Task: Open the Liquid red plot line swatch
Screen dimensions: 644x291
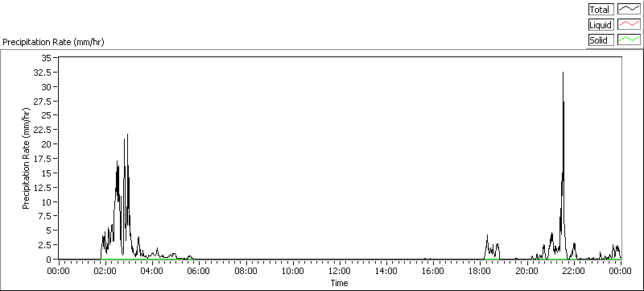Action: coord(629,25)
